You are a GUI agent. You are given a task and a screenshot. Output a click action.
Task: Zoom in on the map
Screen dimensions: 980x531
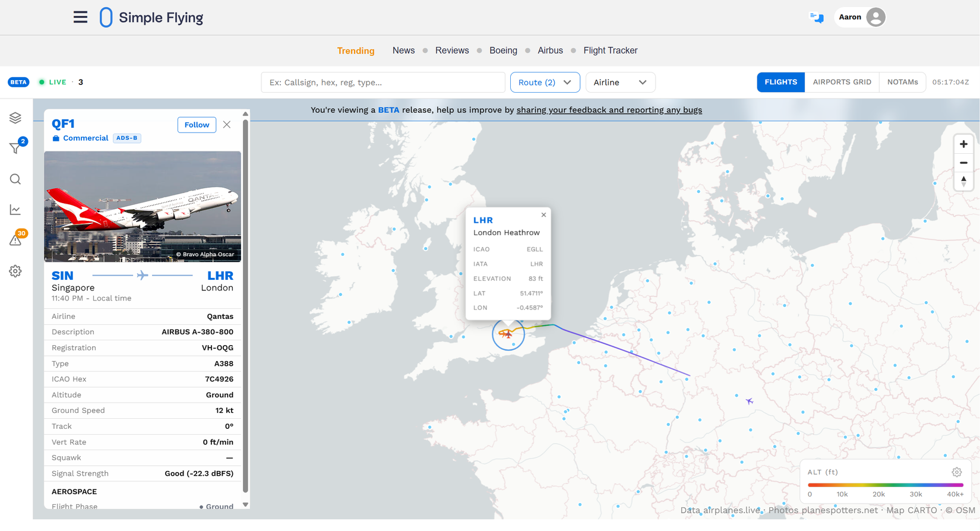click(x=963, y=144)
